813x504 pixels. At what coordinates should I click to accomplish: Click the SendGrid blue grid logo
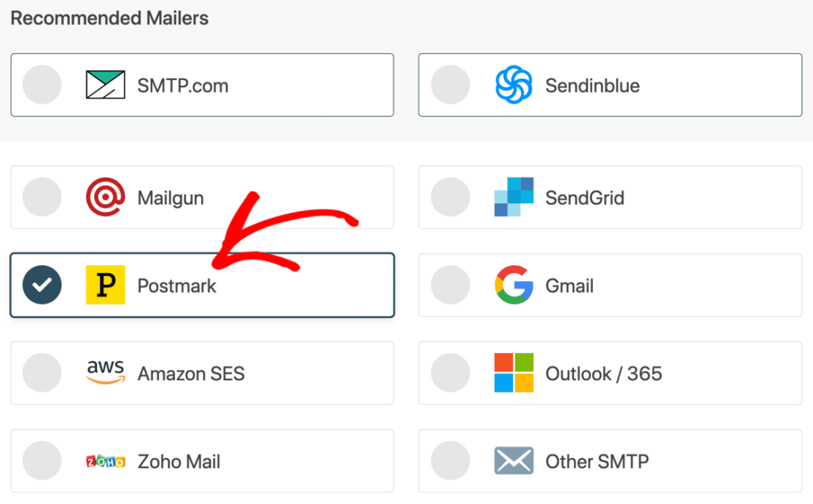click(x=514, y=197)
